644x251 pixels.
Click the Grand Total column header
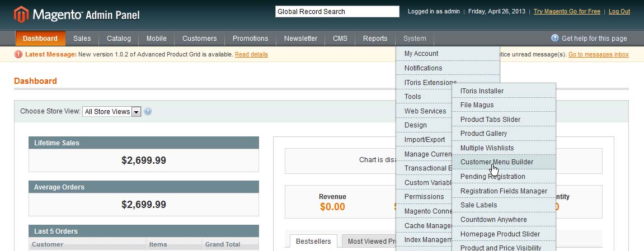231,244
